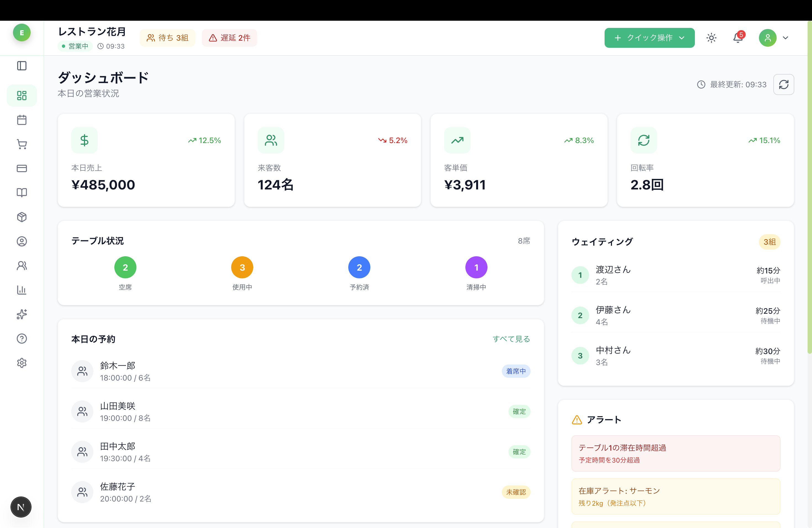Click the 遅延 2件 alert badge
Image resolution: width=812 pixels, height=528 pixels.
229,38
